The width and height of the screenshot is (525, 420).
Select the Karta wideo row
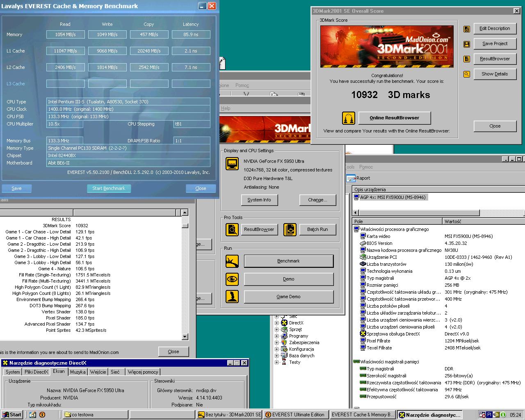[x=438, y=236]
